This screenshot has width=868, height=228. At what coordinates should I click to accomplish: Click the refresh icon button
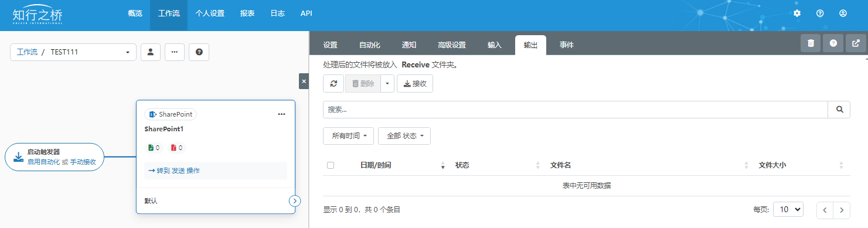pos(333,84)
